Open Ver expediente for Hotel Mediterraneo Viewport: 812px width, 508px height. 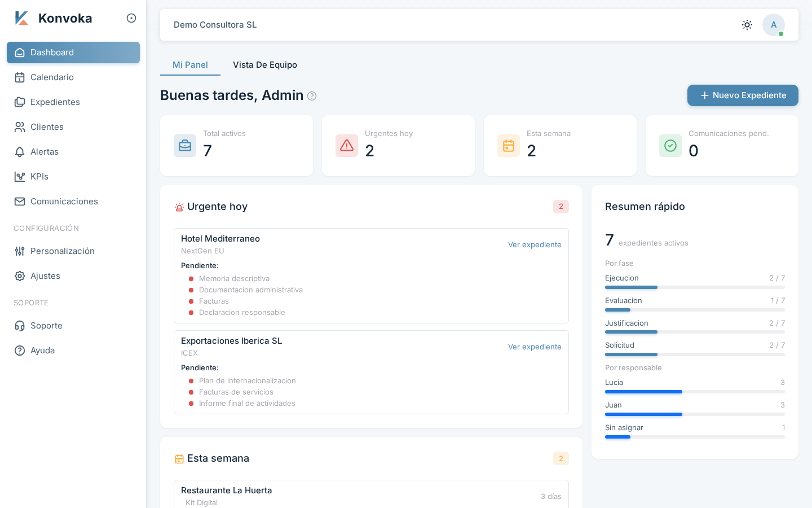point(535,245)
